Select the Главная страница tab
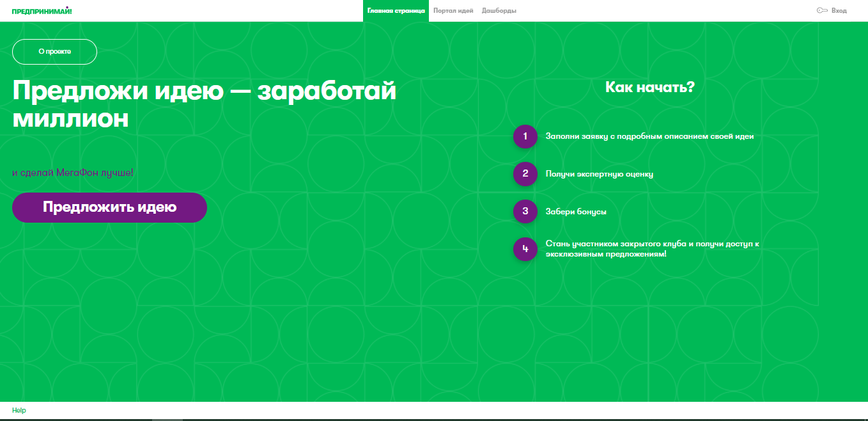 click(x=396, y=10)
